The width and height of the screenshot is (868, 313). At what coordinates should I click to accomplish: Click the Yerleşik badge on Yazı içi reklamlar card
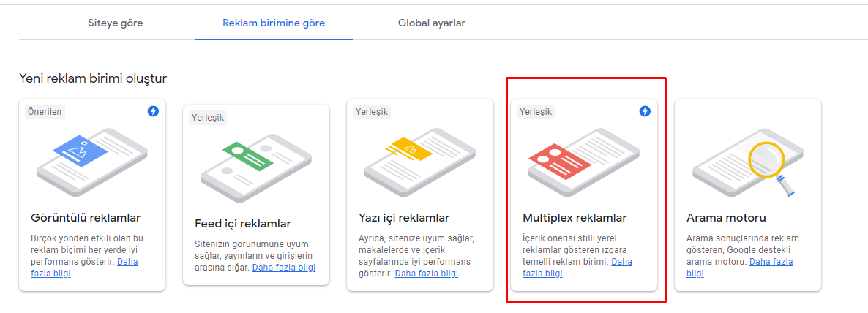(373, 112)
